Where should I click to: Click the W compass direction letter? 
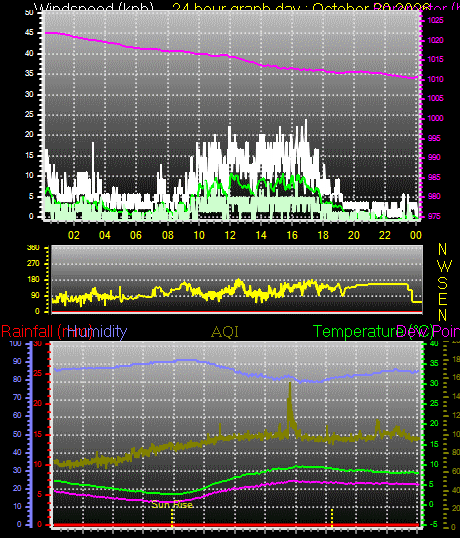(445, 266)
